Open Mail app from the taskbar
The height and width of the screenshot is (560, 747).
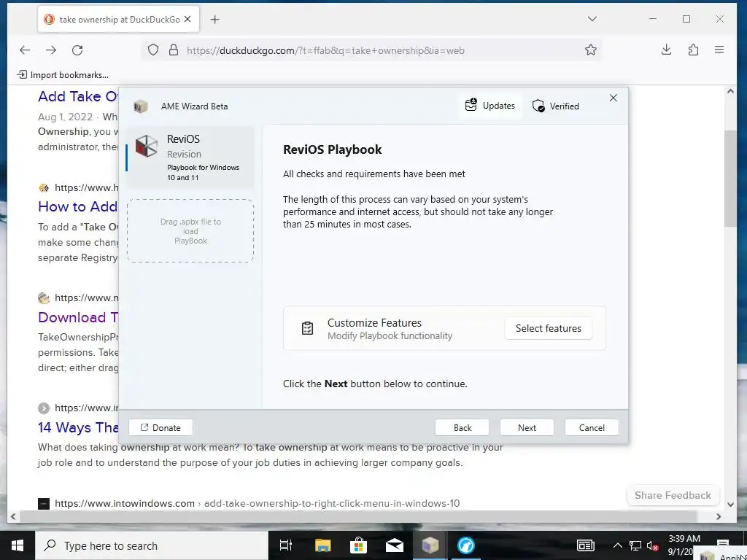click(395, 545)
